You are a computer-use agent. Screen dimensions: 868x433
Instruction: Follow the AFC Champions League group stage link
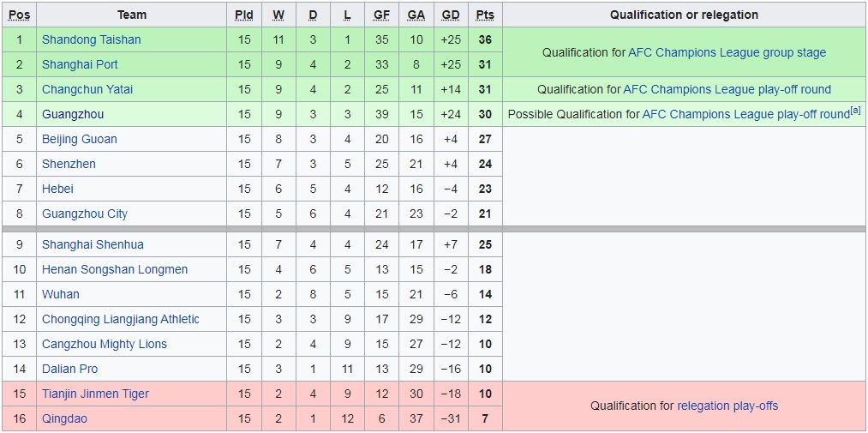[x=727, y=52]
